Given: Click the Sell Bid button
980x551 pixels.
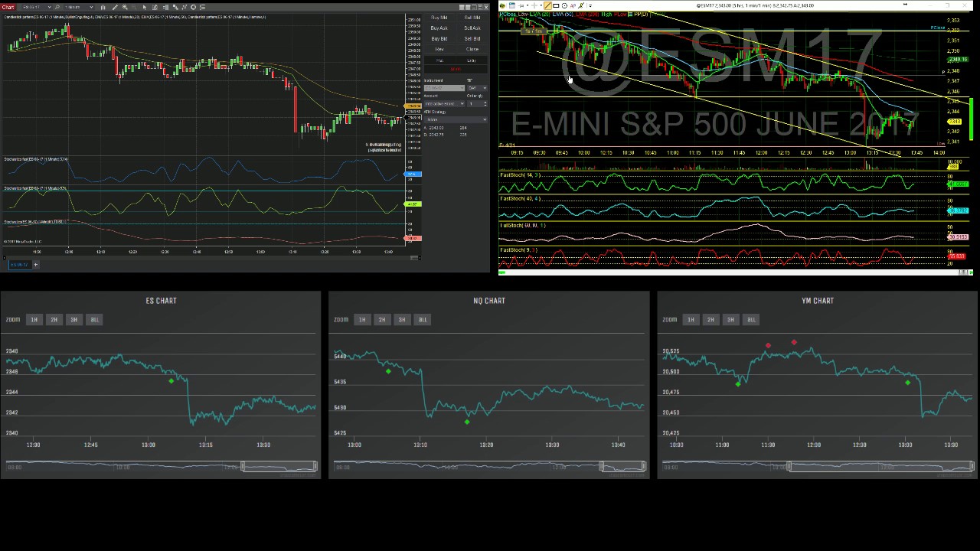Looking at the screenshot, I should pyautogui.click(x=472, y=39).
